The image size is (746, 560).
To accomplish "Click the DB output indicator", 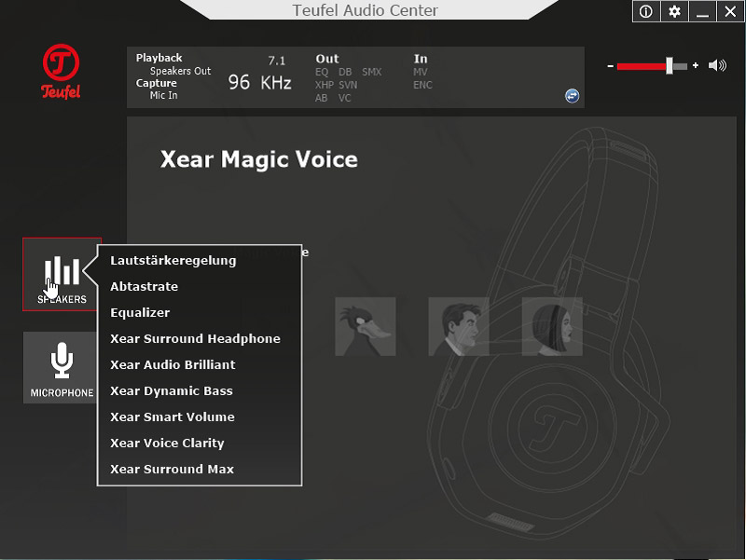I will [345, 73].
